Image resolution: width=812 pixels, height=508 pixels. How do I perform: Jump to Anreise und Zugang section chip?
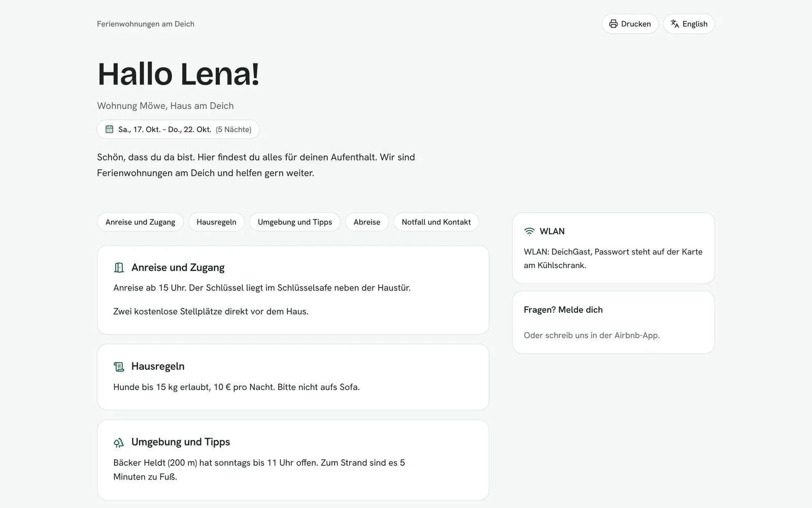[140, 222]
